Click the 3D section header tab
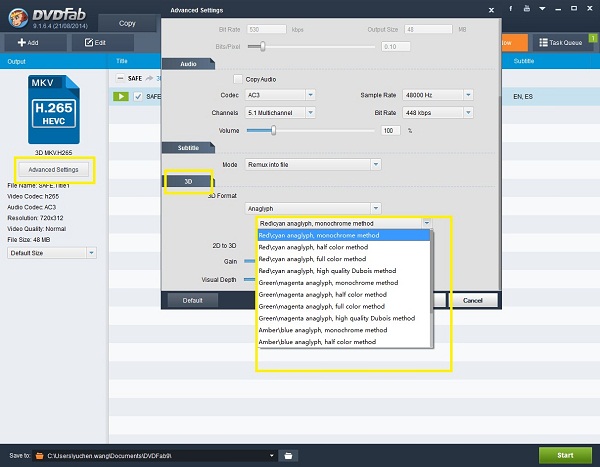 click(188, 181)
